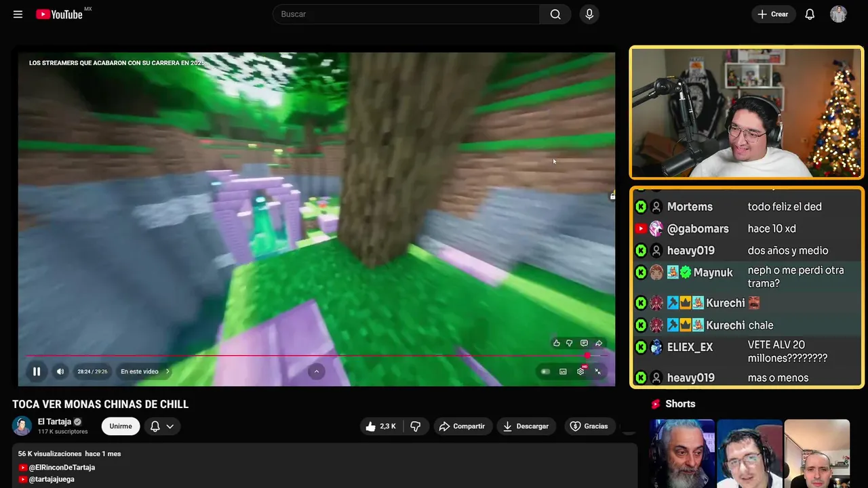
Task: Click the progress bar scrubber handle
Action: click(x=587, y=355)
